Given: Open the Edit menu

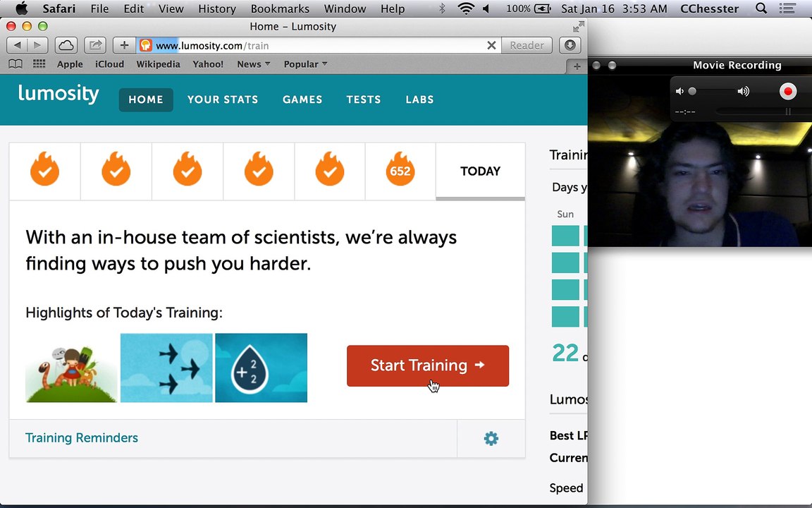Looking at the screenshot, I should 134,8.
